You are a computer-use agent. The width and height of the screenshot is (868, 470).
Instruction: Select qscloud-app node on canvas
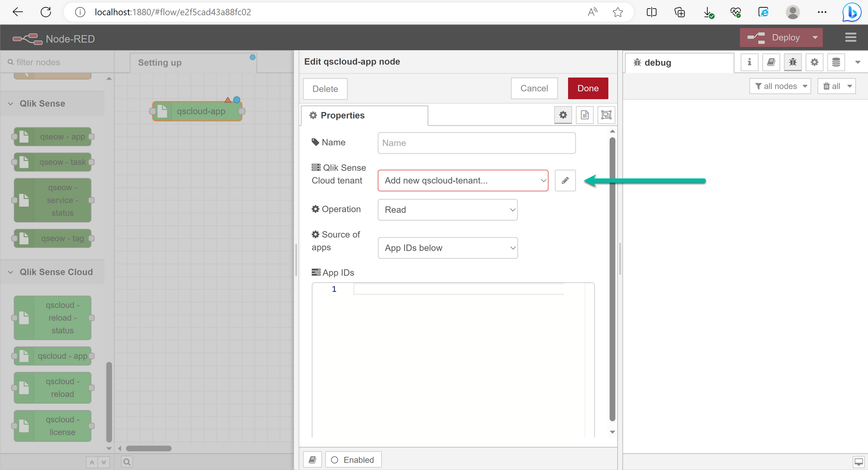tap(197, 111)
